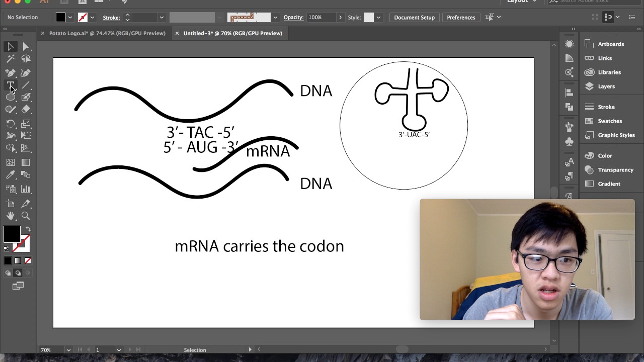Click control bar fill swatch
Viewport: 644px width, 362px height.
pos(60,18)
